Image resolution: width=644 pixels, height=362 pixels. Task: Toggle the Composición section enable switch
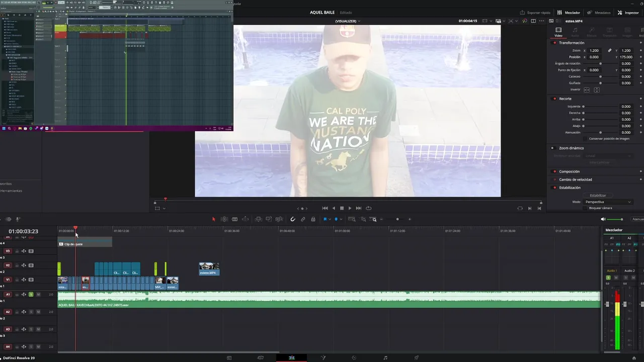[554, 171]
